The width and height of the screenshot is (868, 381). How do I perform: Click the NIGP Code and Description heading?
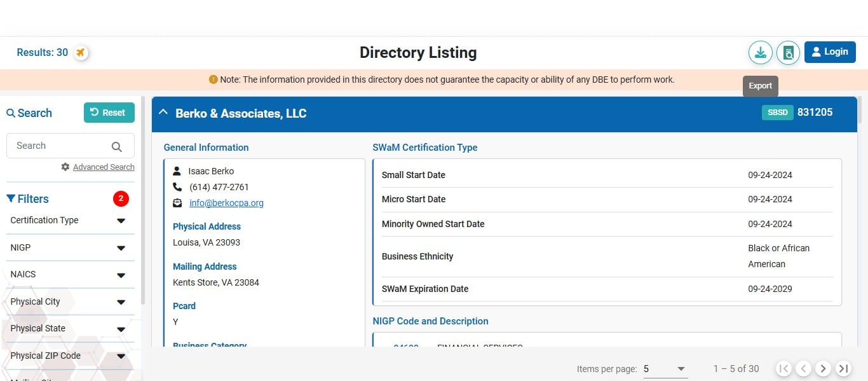tap(431, 321)
